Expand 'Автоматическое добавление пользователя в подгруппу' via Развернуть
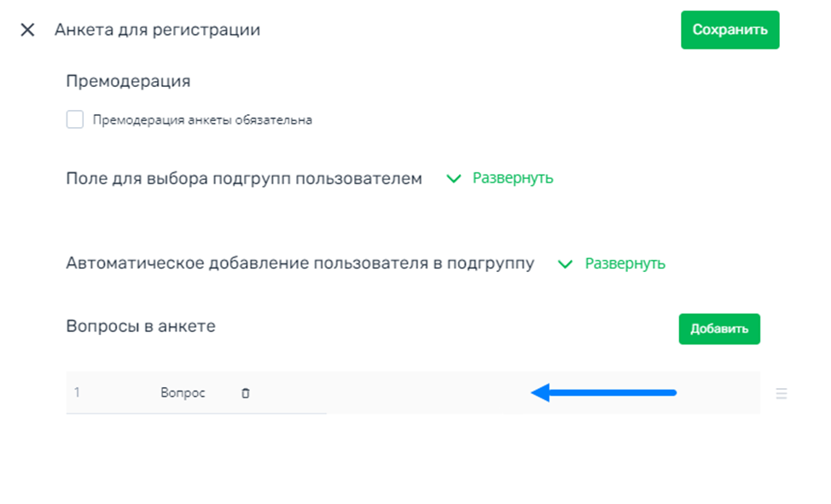Screen dimensions: 831x504 point(625,264)
